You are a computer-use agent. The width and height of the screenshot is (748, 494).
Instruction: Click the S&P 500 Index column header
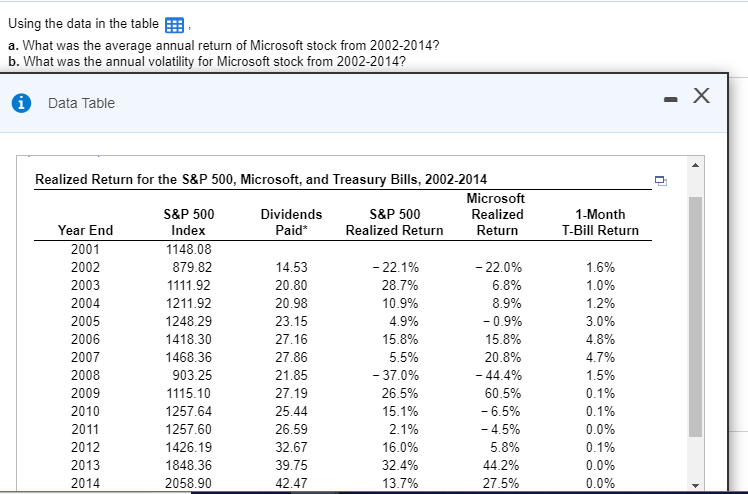(x=189, y=222)
